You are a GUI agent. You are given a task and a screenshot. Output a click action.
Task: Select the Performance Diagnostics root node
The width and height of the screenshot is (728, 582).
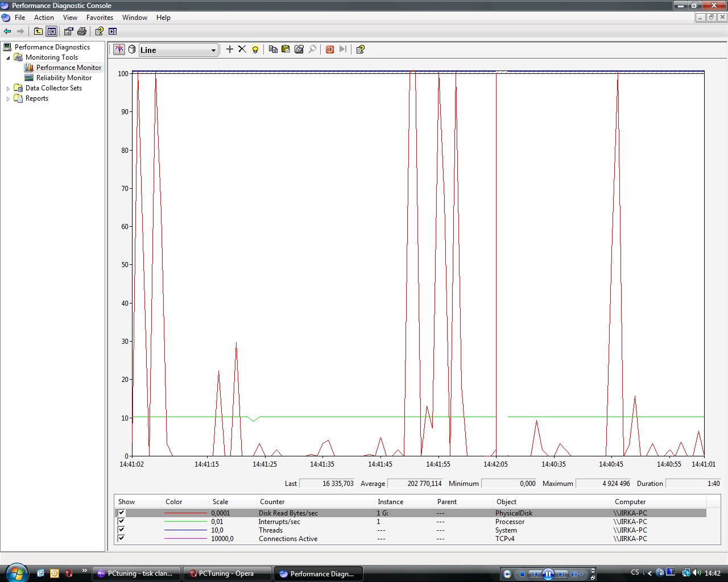52,47
